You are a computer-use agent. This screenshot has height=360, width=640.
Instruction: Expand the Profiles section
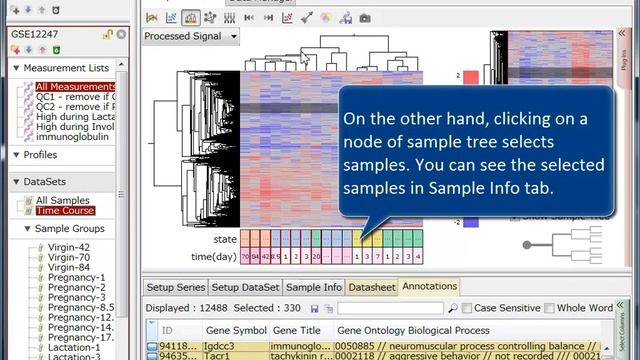[x=16, y=155]
